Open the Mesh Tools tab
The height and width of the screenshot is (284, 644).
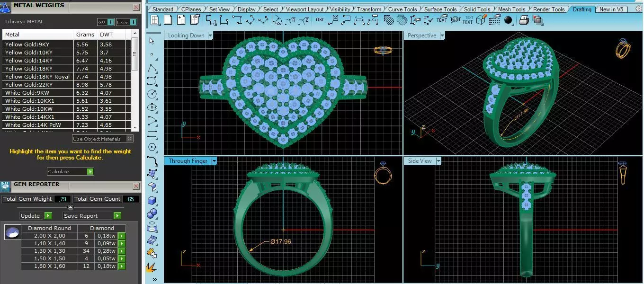point(511,9)
